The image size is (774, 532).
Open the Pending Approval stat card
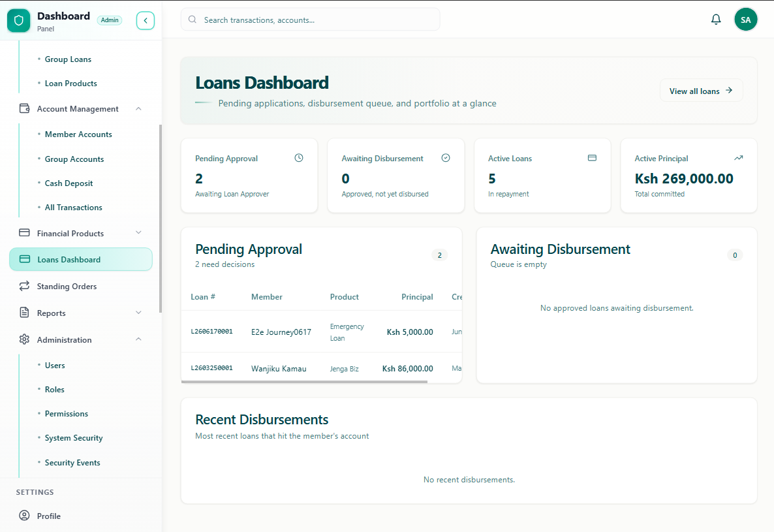249,176
